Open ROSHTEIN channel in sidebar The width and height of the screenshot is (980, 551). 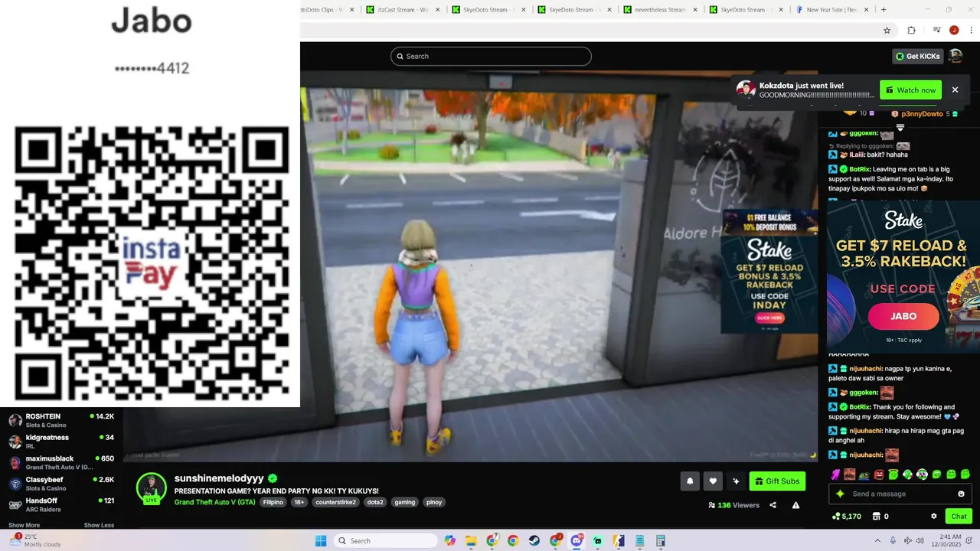coord(61,420)
